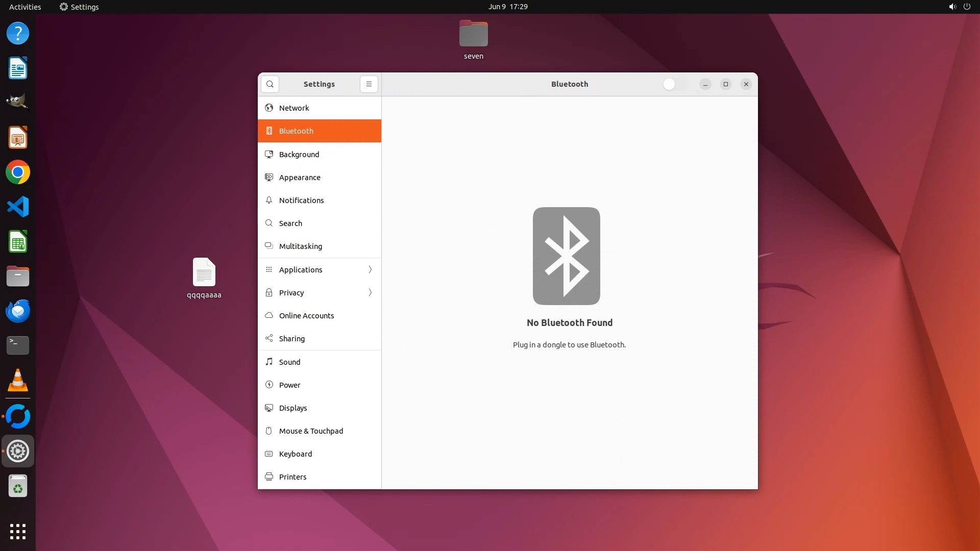980x551 pixels.
Task: Toggle the Bluetooth switch in header
Action: [x=674, y=84]
